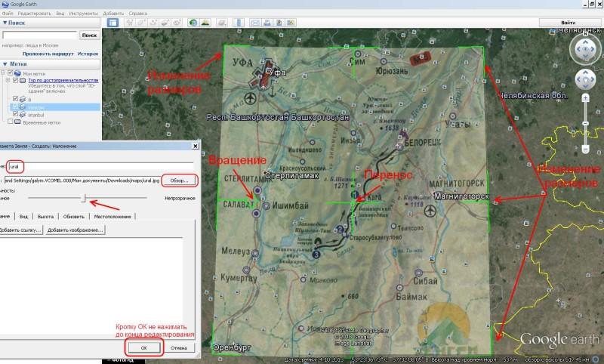Collapse the Мои метки tree node
604x364 pixels.
pos(3,73)
